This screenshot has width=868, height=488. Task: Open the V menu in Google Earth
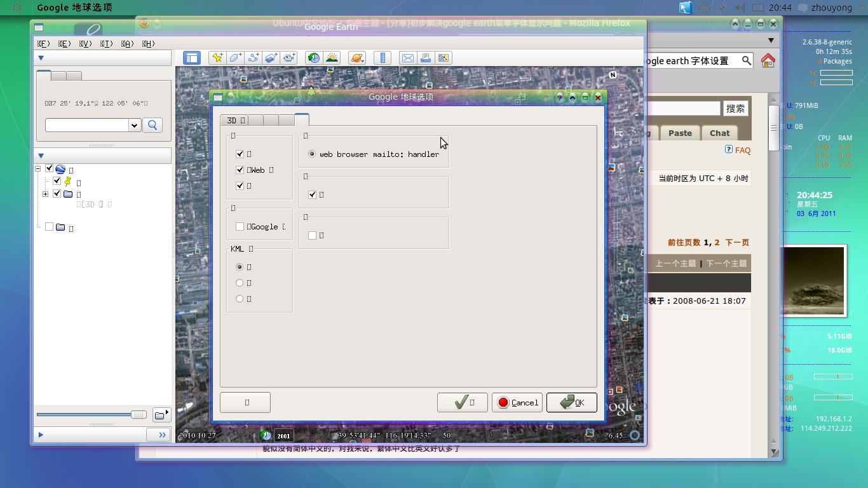(x=85, y=44)
